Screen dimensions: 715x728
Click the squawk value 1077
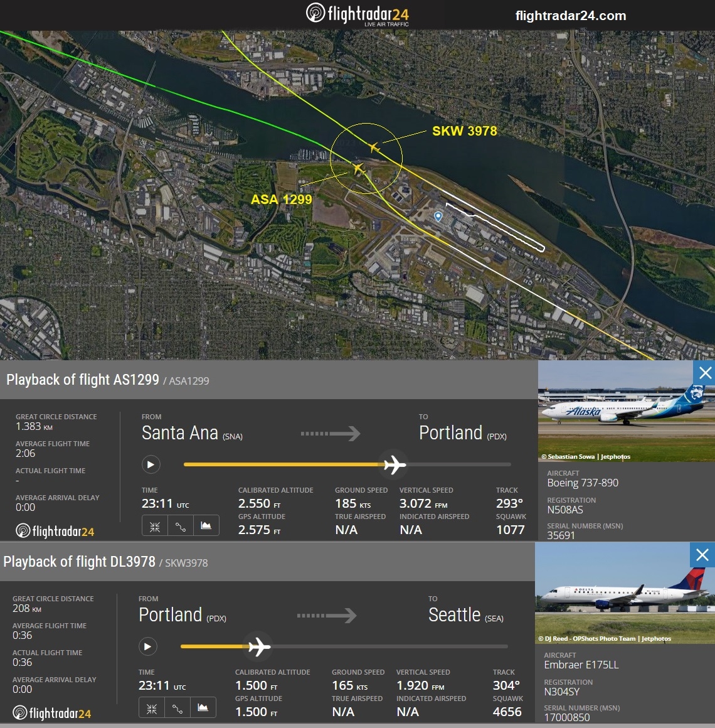coord(511,530)
